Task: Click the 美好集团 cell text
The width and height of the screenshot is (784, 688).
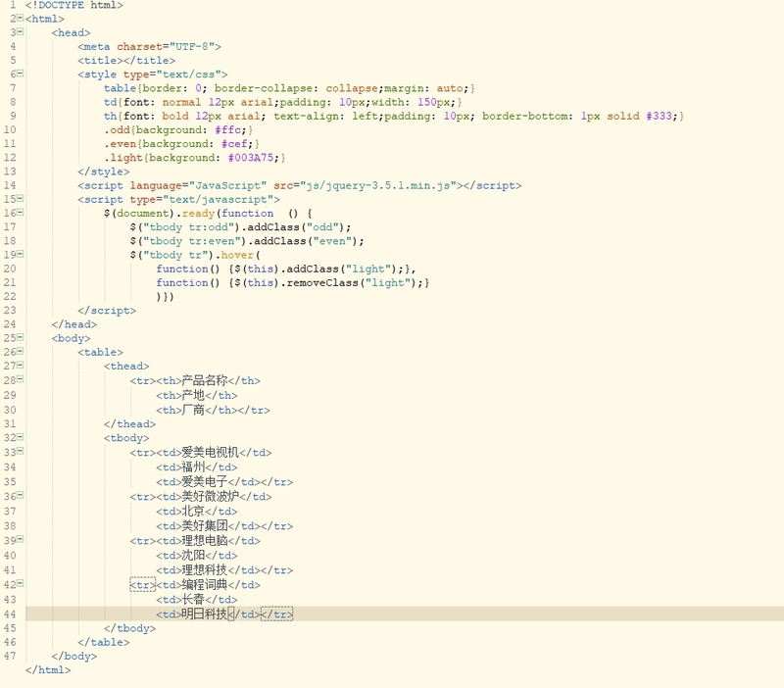Action: [204, 526]
